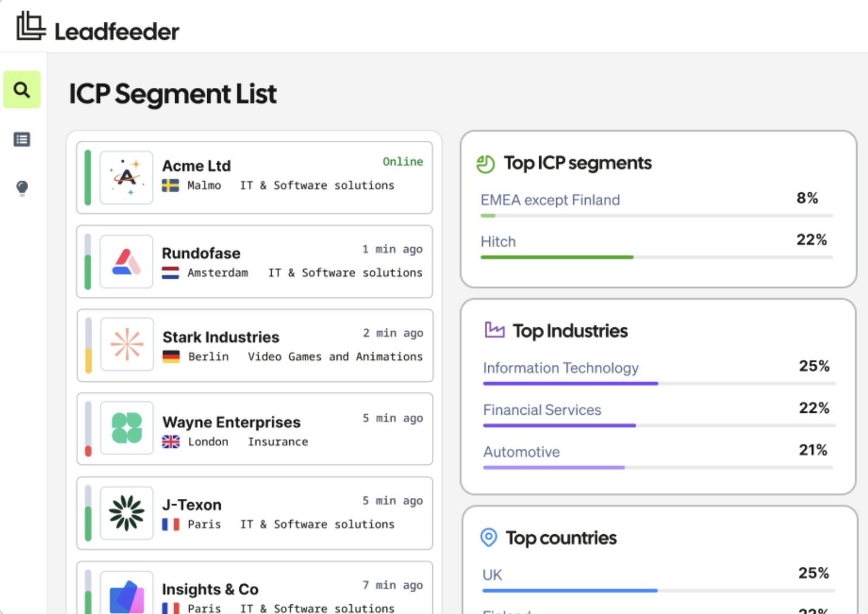Open the Automotive industry link
Screen dimensions: 868x614
pos(521,452)
